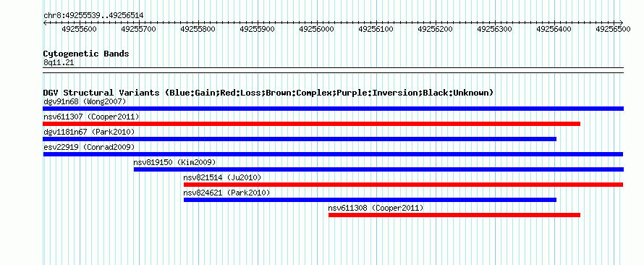
Task: Click the Cytogenetic Bands track heading
Action: (86, 54)
